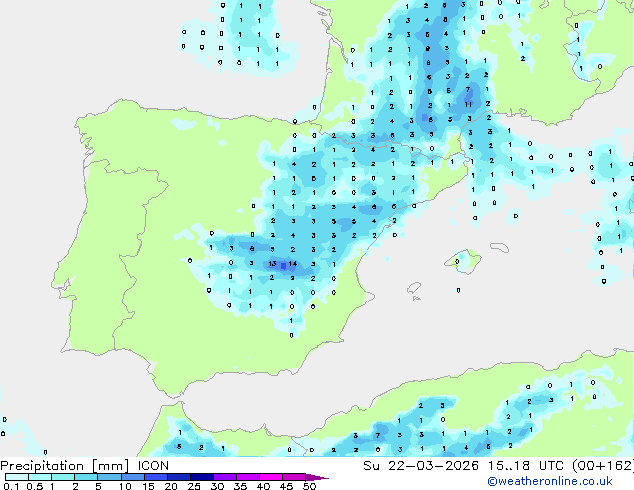
Task: Click the legend label "40"
Action: [x=263, y=486]
